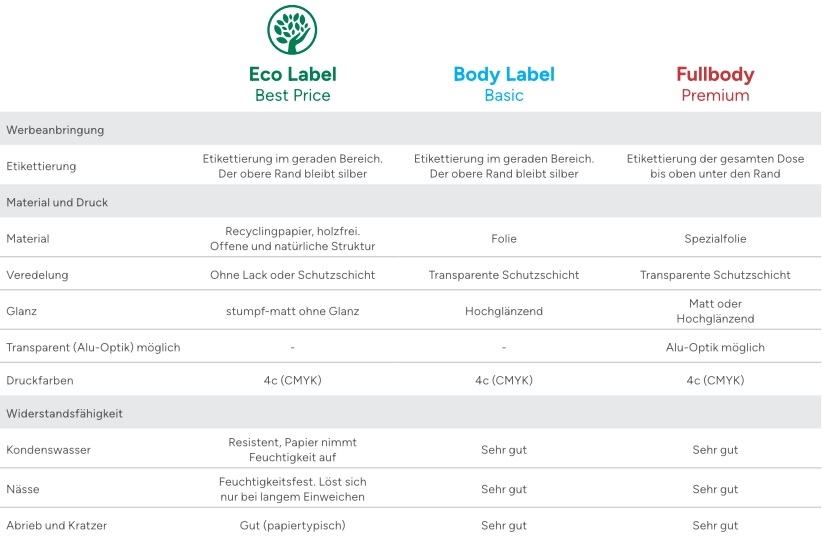Click the Transparent (Alu-Optik) möglich row label
The image size is (823, 550).
93,347
